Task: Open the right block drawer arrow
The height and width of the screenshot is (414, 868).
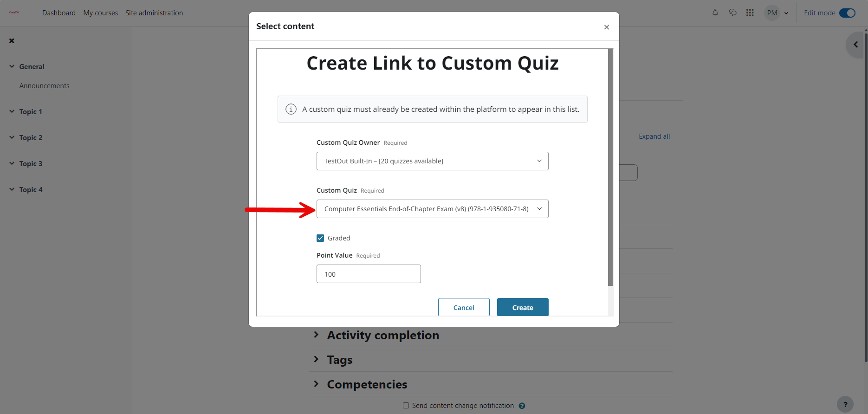Action: pyautogui.click(x=856, y=45)
